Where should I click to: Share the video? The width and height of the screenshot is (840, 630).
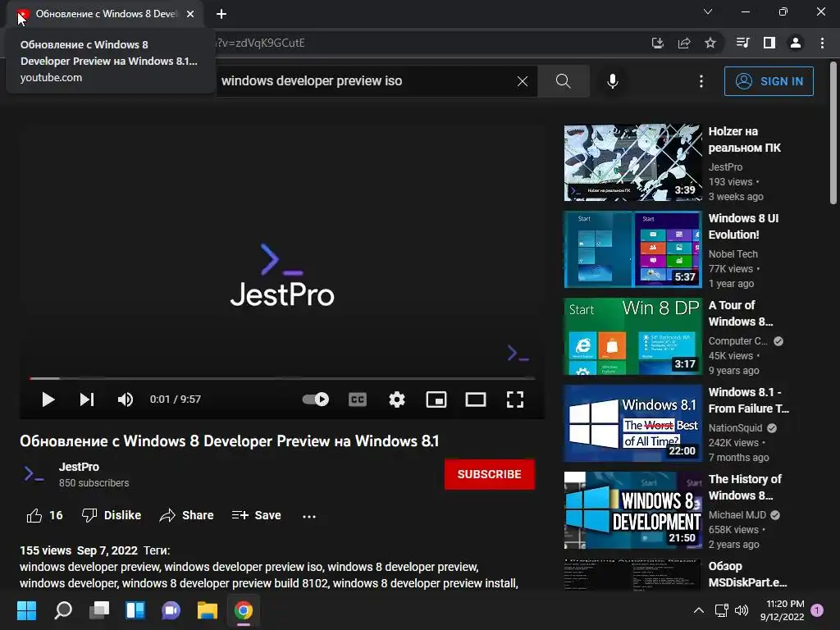186,515
